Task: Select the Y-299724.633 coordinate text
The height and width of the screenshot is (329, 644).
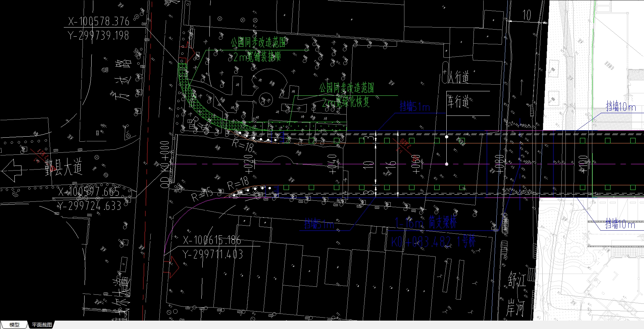Action: coord(89,205)
